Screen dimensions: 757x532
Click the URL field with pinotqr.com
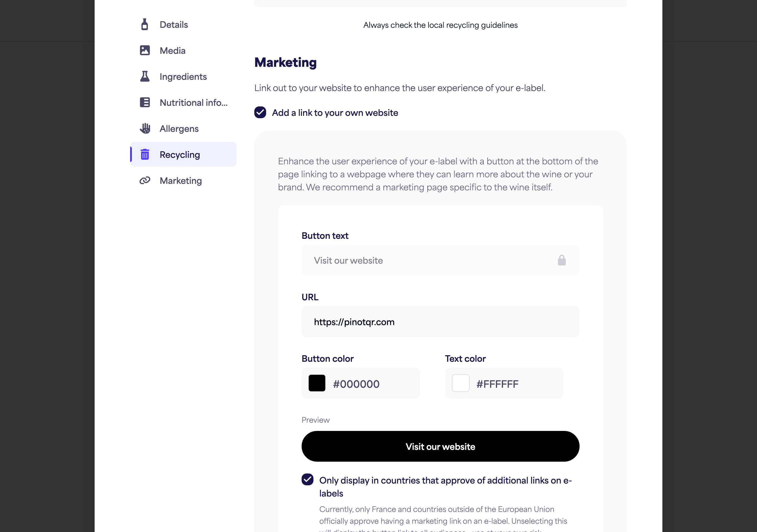440,322
